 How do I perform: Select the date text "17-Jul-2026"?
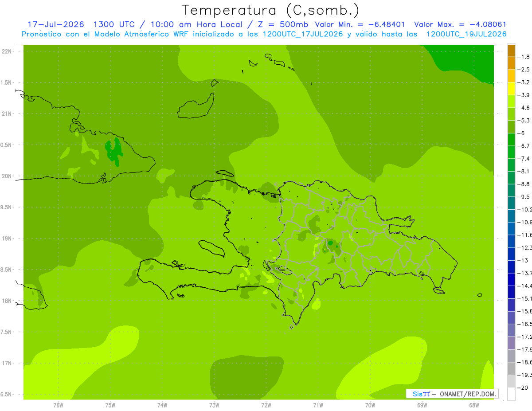tap(55, 24)
